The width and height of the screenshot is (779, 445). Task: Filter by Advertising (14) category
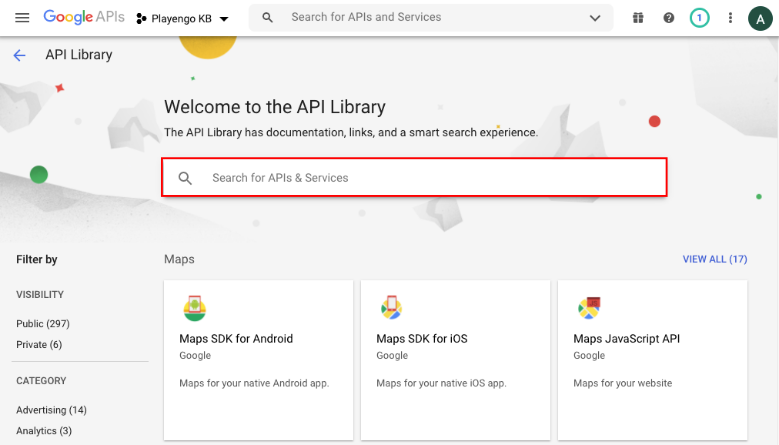[51, 410]
